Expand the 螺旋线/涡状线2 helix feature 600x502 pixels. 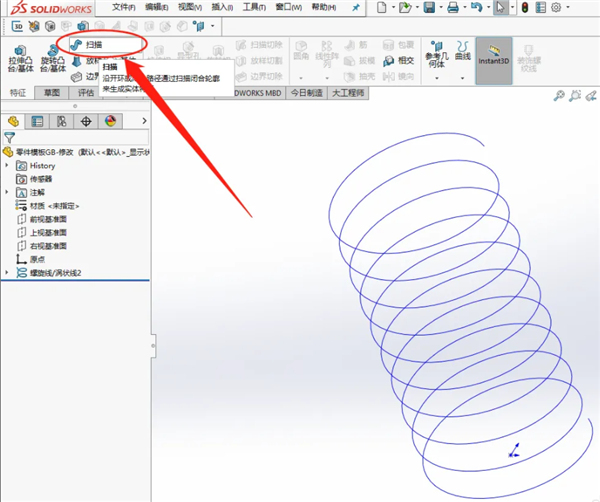click(8, 272)
